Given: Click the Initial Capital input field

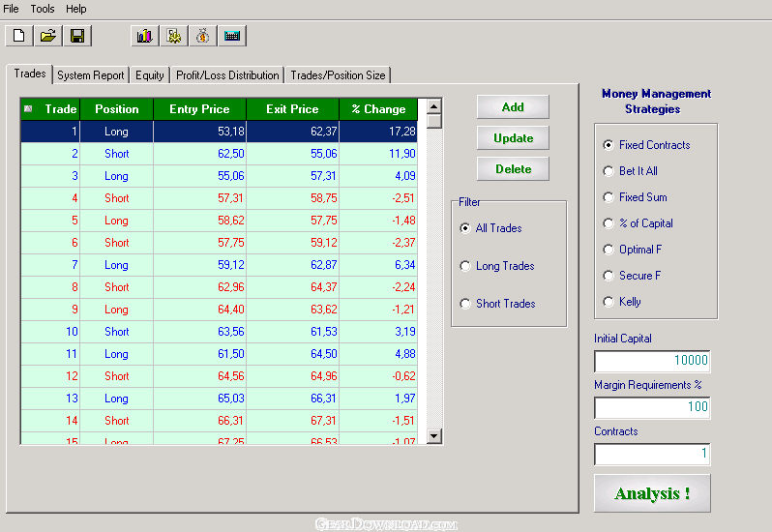Looking at the screenshot, I should [x=652, y=361].
